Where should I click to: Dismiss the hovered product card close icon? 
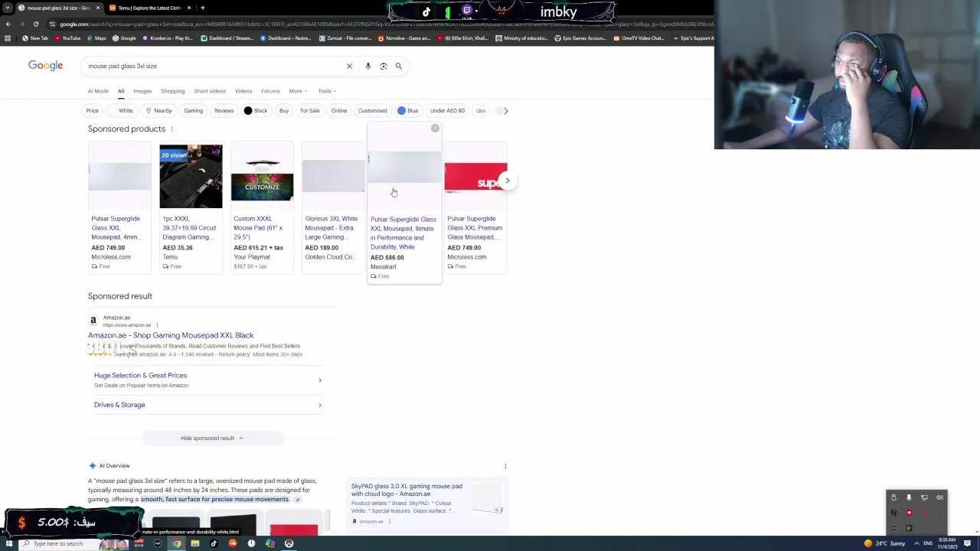435,129
